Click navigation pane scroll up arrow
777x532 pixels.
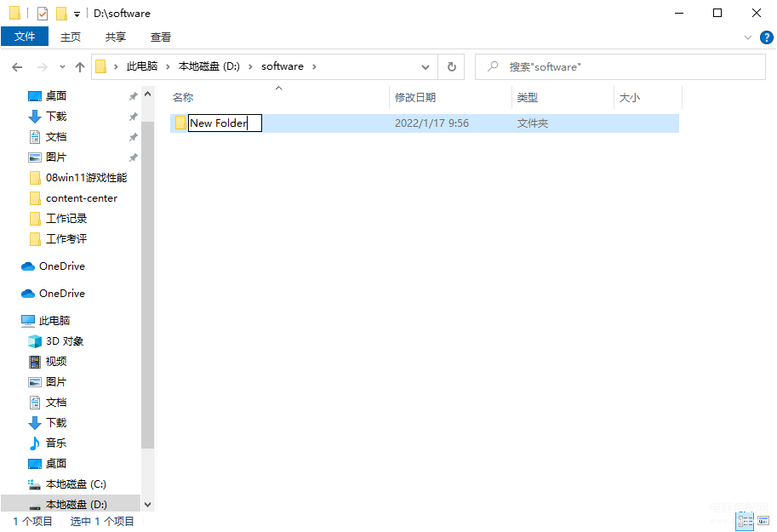147,94
